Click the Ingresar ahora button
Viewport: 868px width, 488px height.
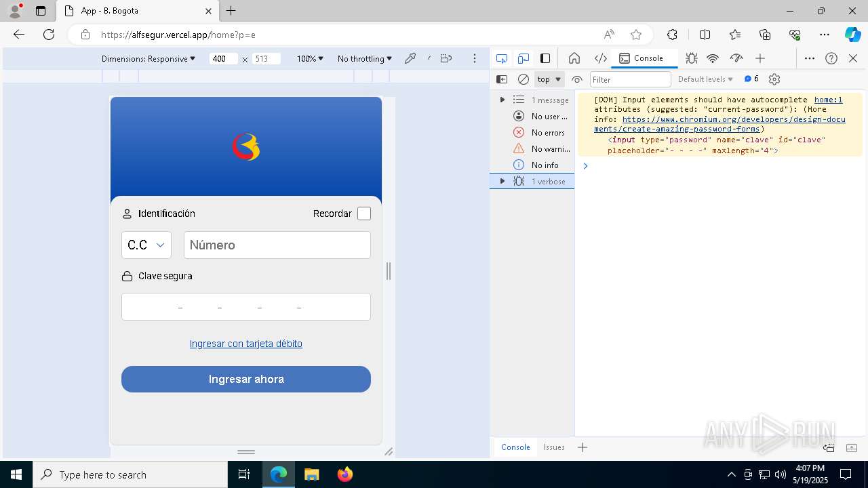click(x=246, y=379)
